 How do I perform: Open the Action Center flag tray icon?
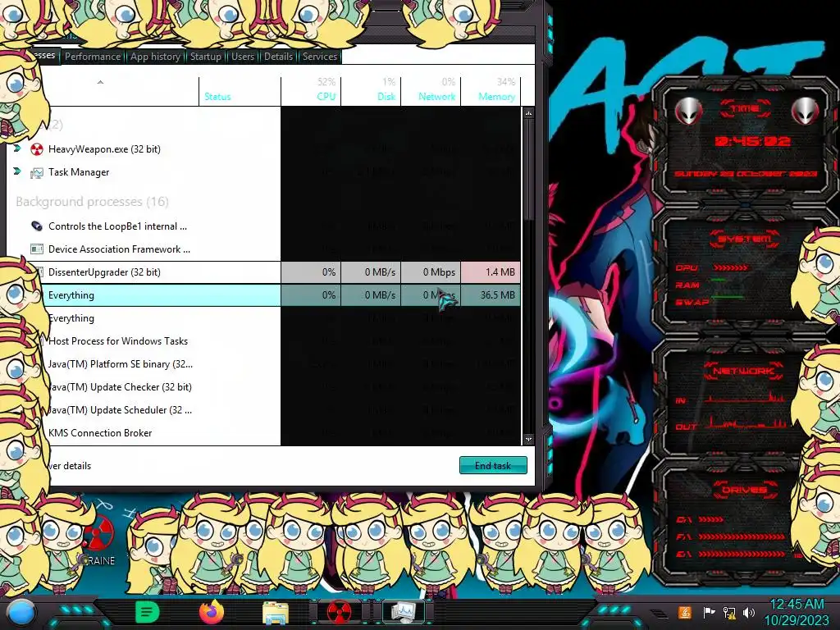(x=709, y=612)
